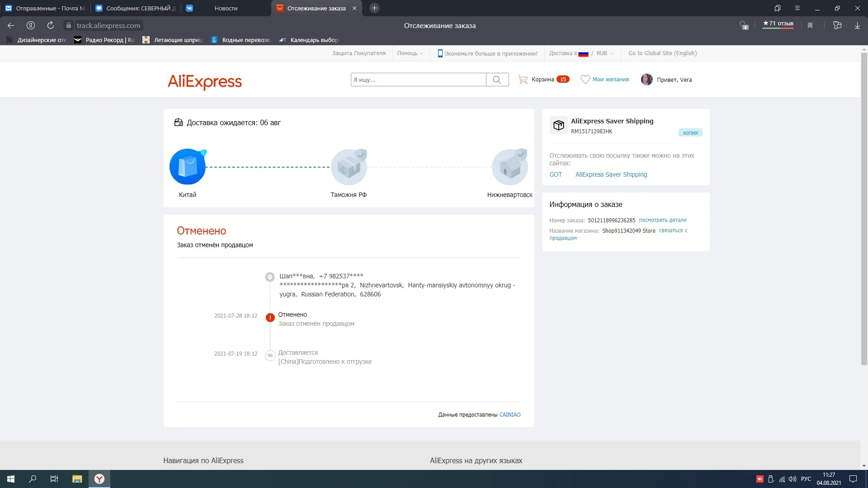Open посмотреть детали order link
Image resolution: width=868 pixels, height=488 pixels.
pos(662,220)
